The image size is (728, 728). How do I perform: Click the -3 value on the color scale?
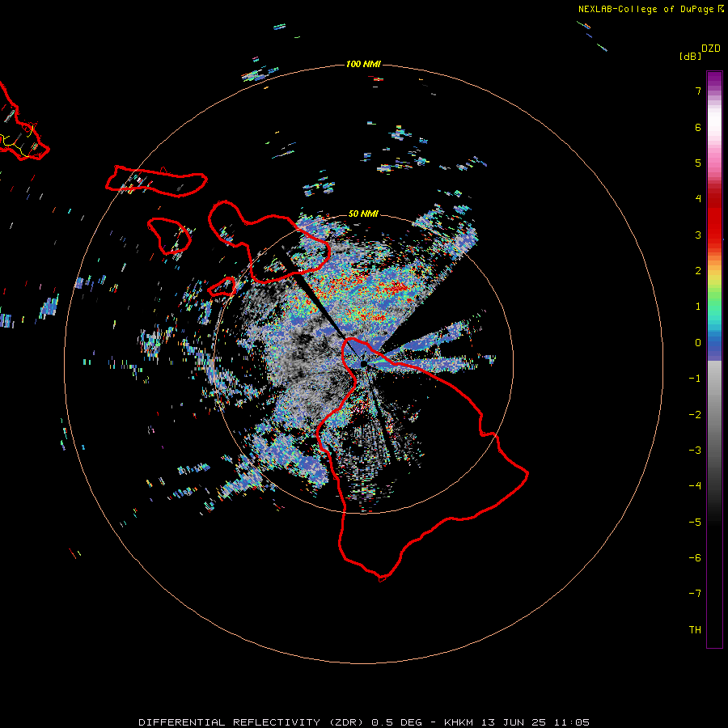tap(695, 451)
